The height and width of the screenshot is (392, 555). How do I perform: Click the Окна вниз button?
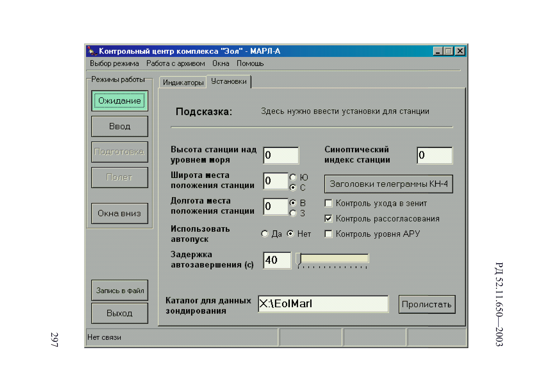pyautogui.click(x=120, y=214)
